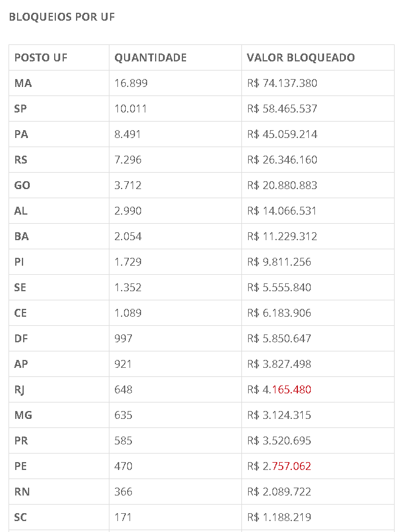Image resolution: width=408 pixels, height=532 pixels.
Task: Click the BLOQUEIOS POR UF heading
Action: [x=61, y=17]
